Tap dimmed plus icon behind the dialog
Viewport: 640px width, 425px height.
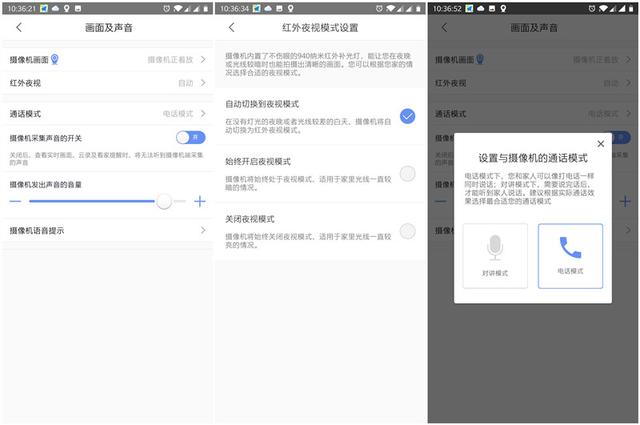coord(625,201)
